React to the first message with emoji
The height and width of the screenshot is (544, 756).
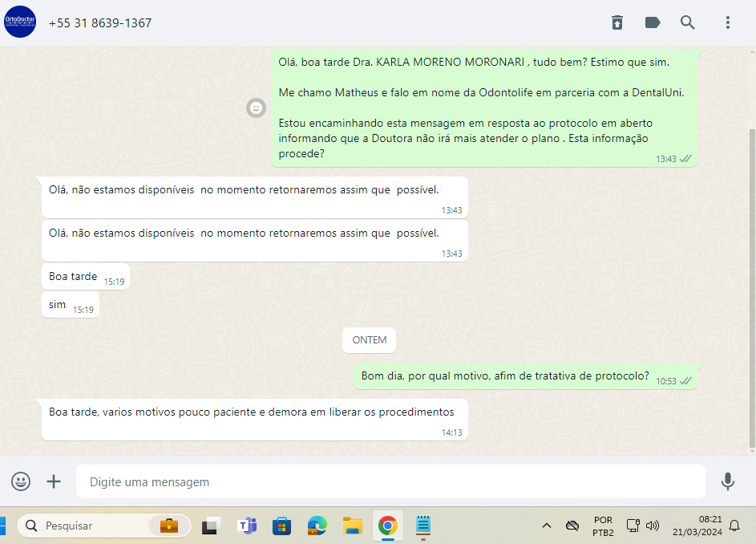[256, 108]
